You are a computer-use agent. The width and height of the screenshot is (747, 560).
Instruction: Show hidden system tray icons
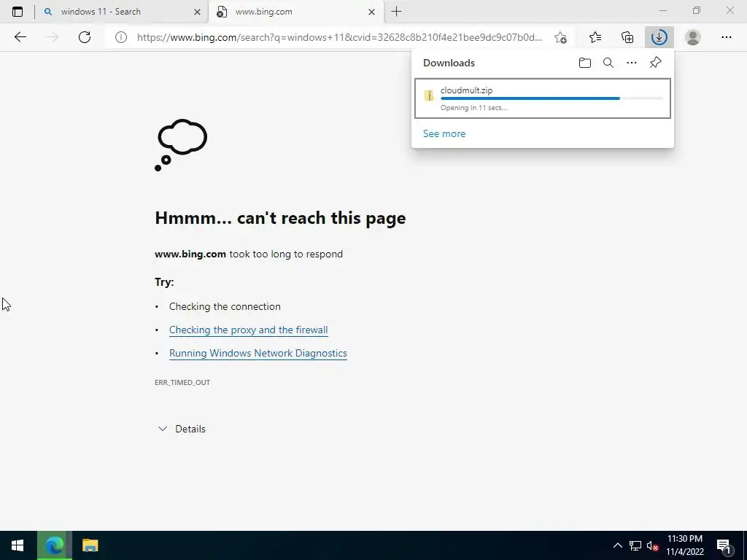tap(617, 545)
